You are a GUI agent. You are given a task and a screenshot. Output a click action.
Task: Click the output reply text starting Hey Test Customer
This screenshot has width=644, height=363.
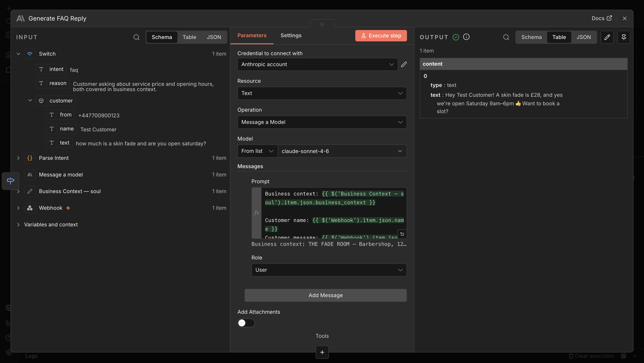coord(499,103)
